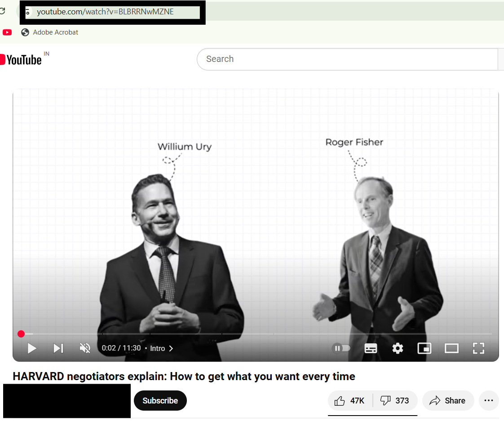Open the more actions ellipsis menu

coord(489,401)
